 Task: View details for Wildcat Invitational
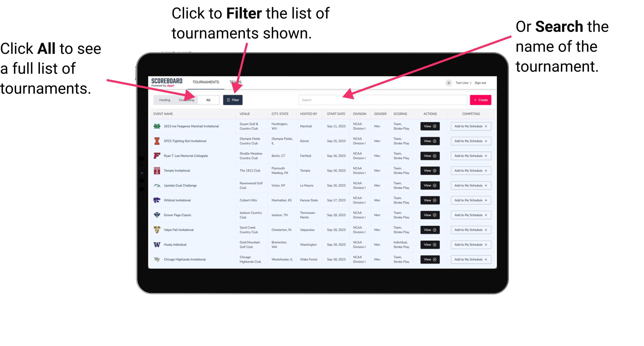point(430,200)
